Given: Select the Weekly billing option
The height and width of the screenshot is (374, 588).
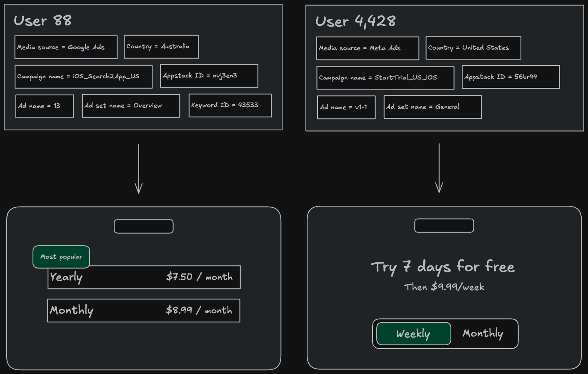Looking at the screenshot, I should click(414, 334).
